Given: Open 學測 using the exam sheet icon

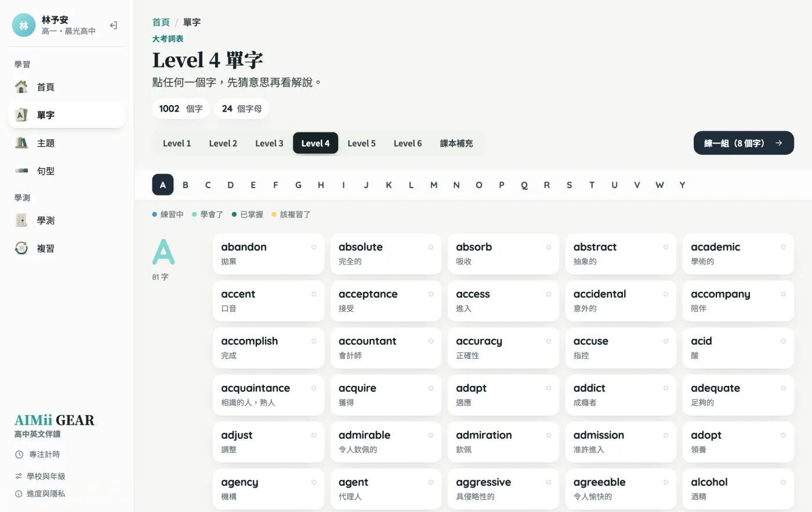Looking at the screenshot, I should [21, 221].
